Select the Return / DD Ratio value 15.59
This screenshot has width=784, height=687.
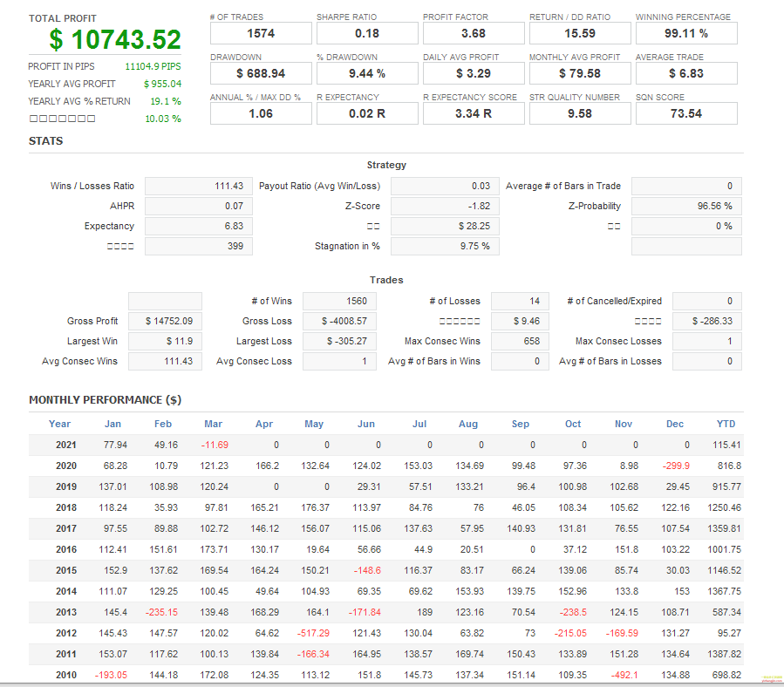tap(580, 33)
